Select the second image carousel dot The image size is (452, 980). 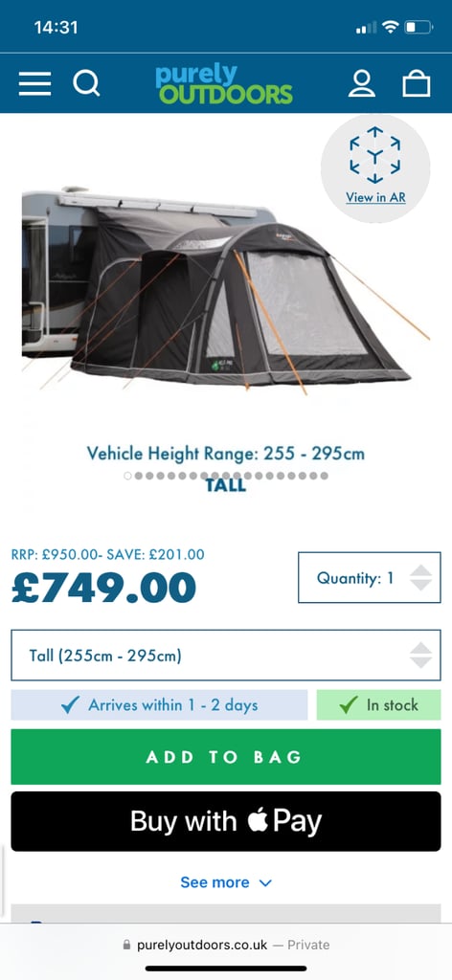139,476
